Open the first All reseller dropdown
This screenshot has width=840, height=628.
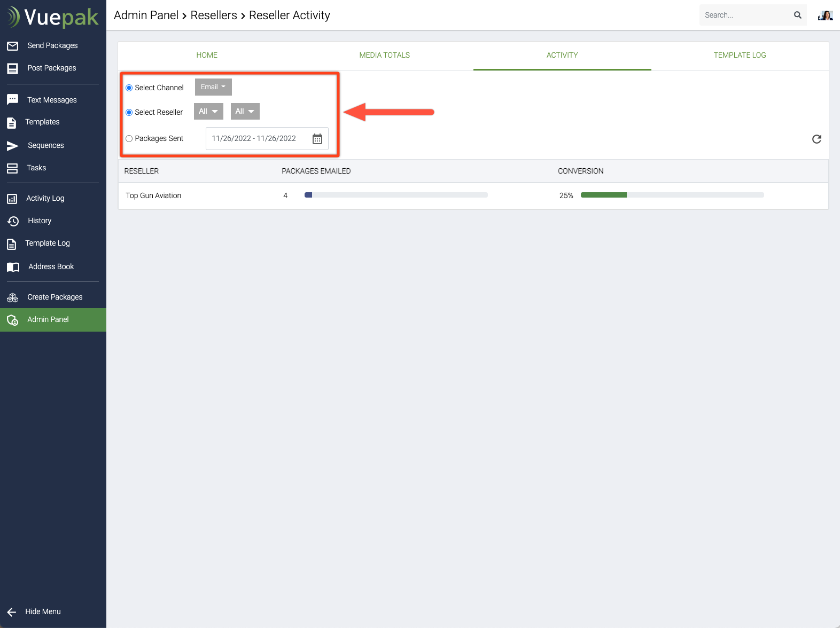tap(208, 111)
